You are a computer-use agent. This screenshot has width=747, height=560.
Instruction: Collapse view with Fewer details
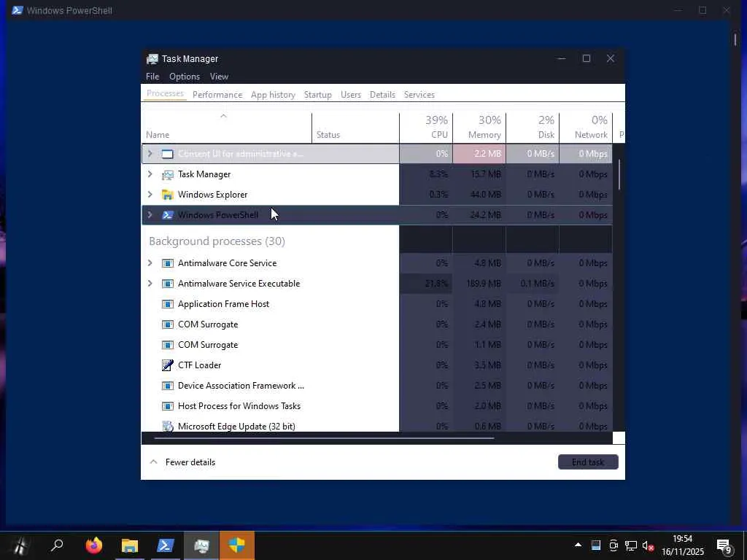(183, 462)
